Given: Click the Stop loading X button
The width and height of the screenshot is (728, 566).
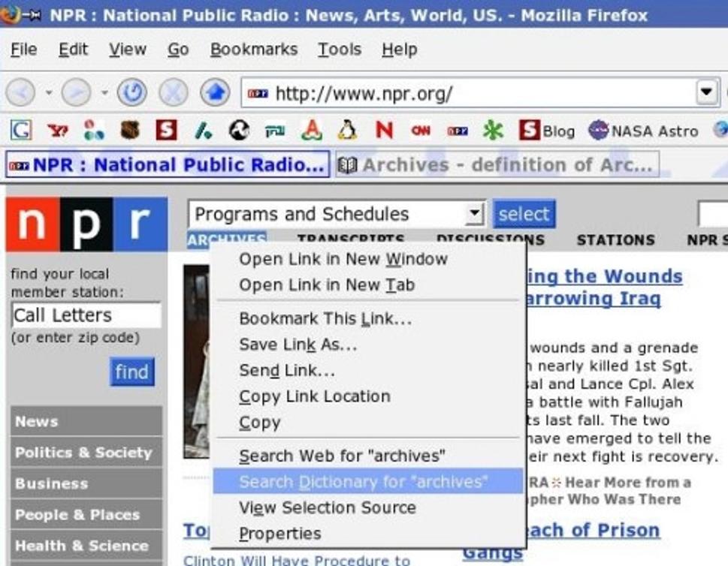Looking at the screenshot, I should [174, 92].
